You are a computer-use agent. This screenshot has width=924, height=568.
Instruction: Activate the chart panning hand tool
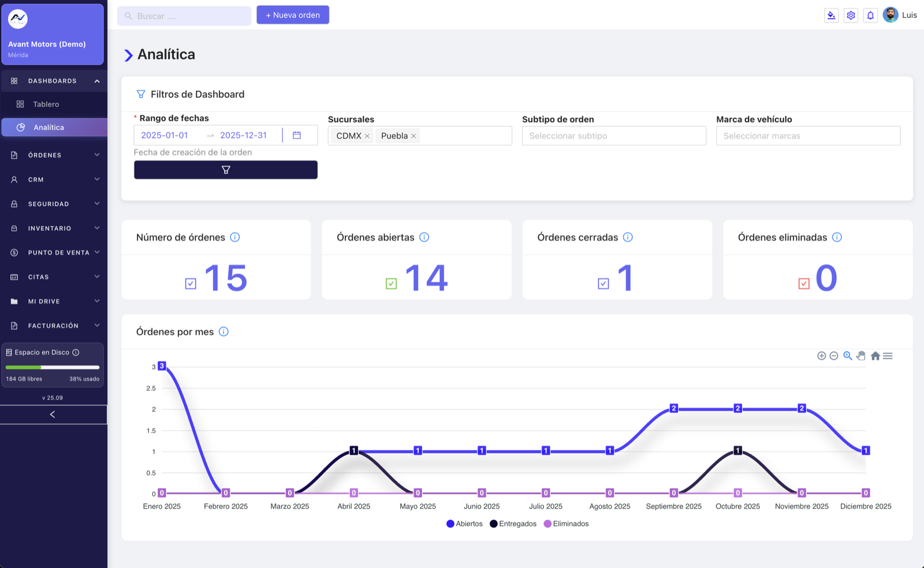[861, 356]
